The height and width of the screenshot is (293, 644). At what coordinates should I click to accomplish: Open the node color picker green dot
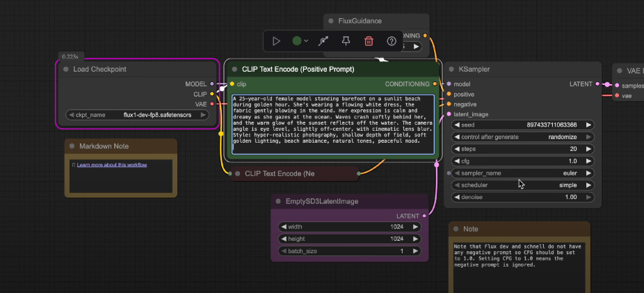click(x=297, y=41)
